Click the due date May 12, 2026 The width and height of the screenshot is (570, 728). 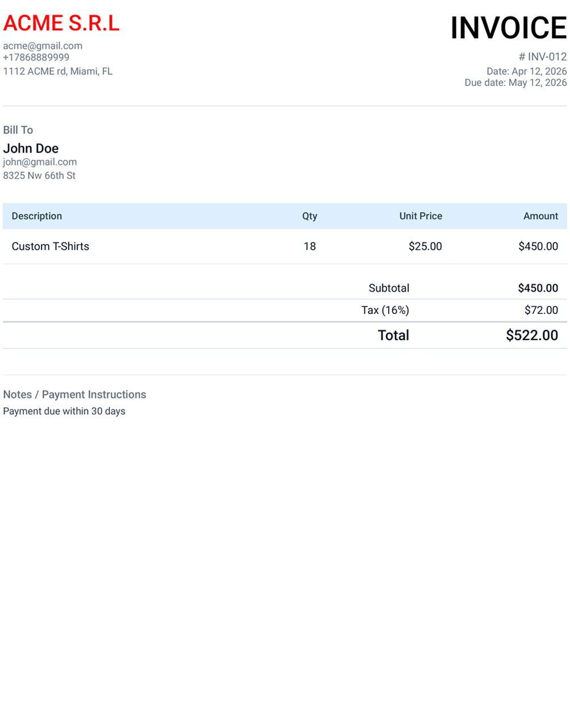point(515,82)
